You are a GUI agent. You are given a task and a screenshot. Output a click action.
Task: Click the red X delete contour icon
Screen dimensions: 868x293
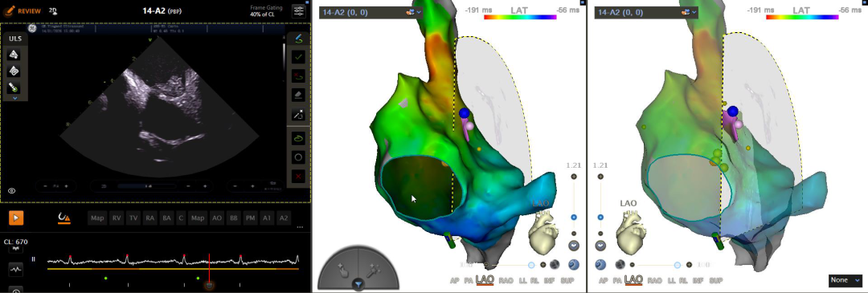pos(298,176)
